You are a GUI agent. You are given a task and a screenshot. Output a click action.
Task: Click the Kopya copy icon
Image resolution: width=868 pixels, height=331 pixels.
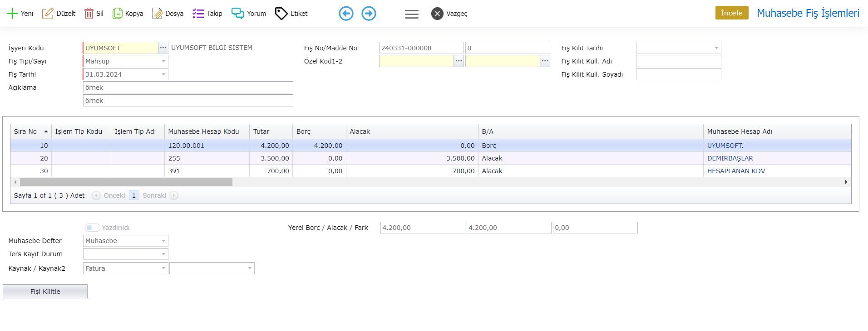[118, 14]
